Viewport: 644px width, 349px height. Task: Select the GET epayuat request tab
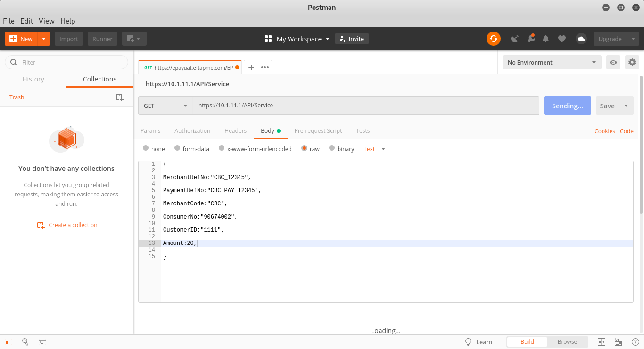[190, 67]
